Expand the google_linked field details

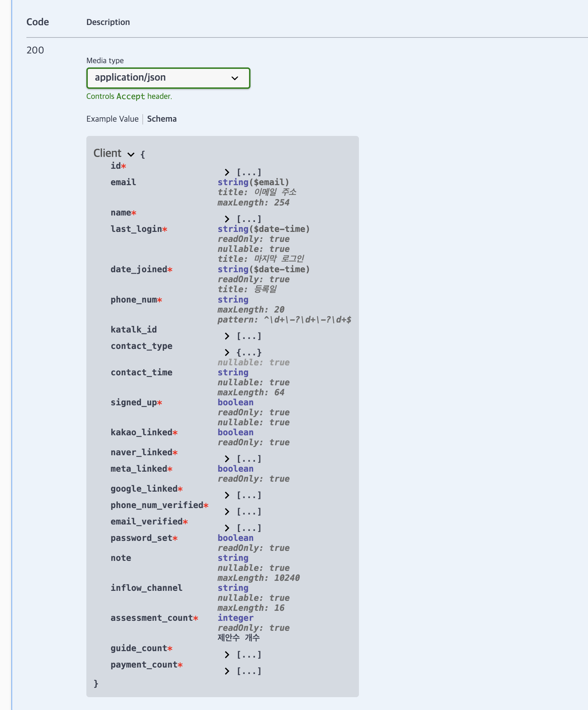pyautogui.click(x=227, y=495)
